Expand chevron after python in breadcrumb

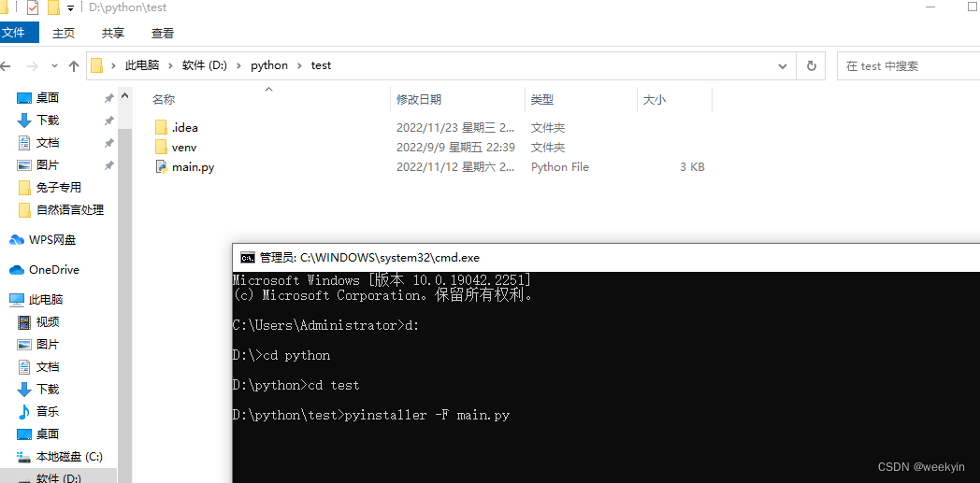coord(299,65)
